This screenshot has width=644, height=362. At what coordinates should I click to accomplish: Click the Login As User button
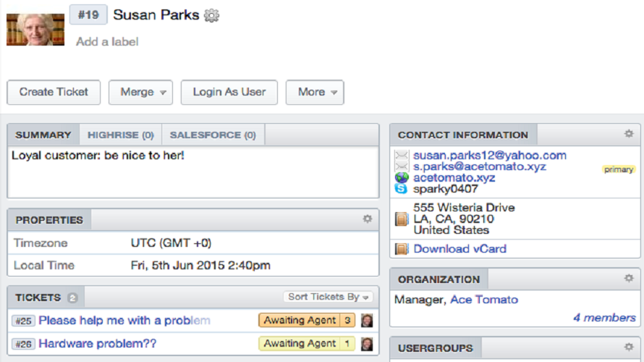click(x=229, y=92)
